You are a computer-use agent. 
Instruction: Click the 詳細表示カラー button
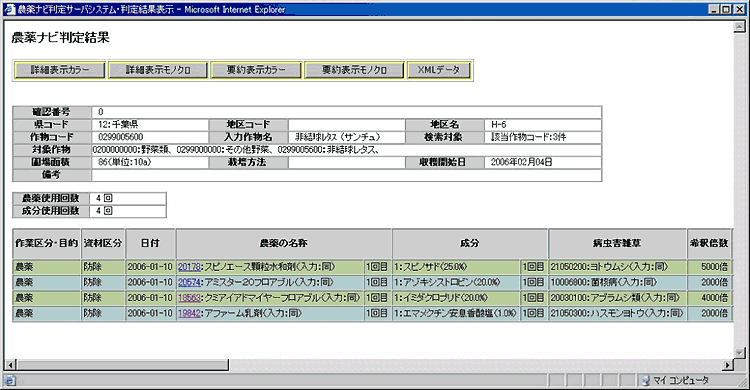[60, 70]
